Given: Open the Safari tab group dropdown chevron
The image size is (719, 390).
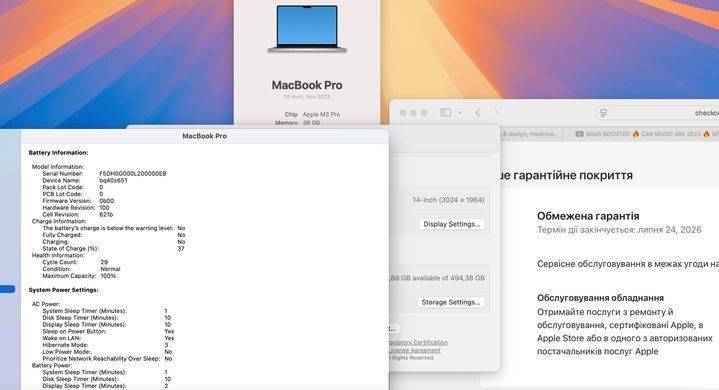Looking at the screenshot, I should pyautogui.click(x=459, y=113).
